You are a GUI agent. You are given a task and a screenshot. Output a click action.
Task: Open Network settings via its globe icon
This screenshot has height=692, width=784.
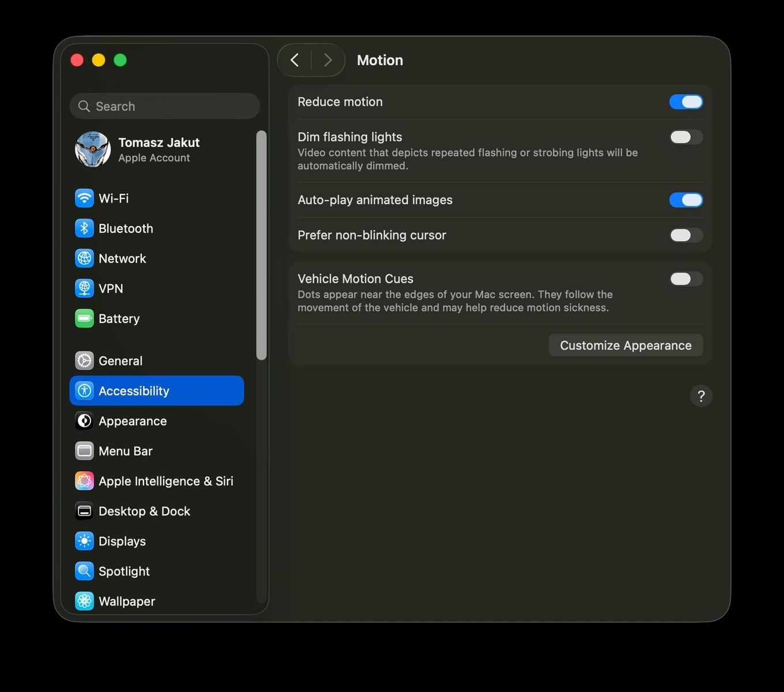(84, 258)
